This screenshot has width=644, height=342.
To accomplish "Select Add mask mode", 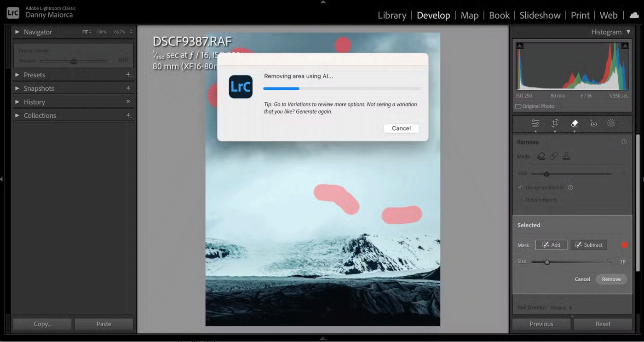I will [551, 245].
